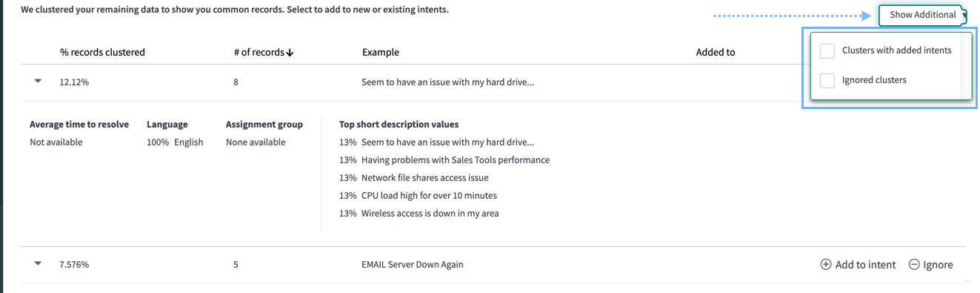The width and height of the screenshot is (980, 293).
Task: Ignore the EMAIL Server Down Again cluster
Action: coord(930,265)
